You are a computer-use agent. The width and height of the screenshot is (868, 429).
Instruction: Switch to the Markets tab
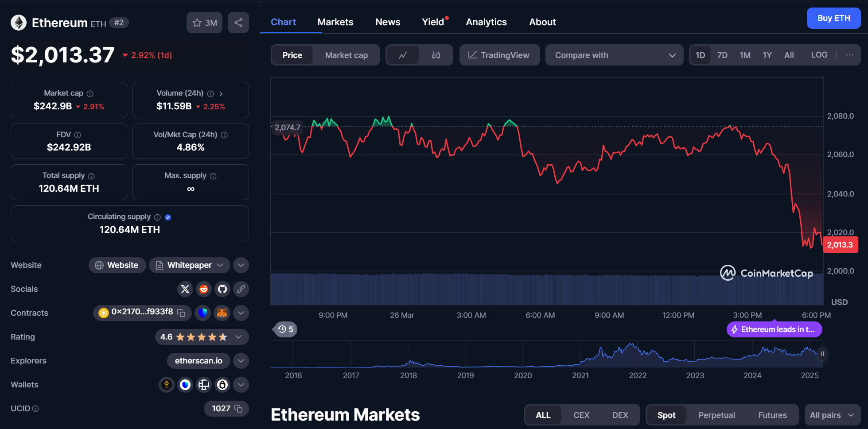[335, 22]
